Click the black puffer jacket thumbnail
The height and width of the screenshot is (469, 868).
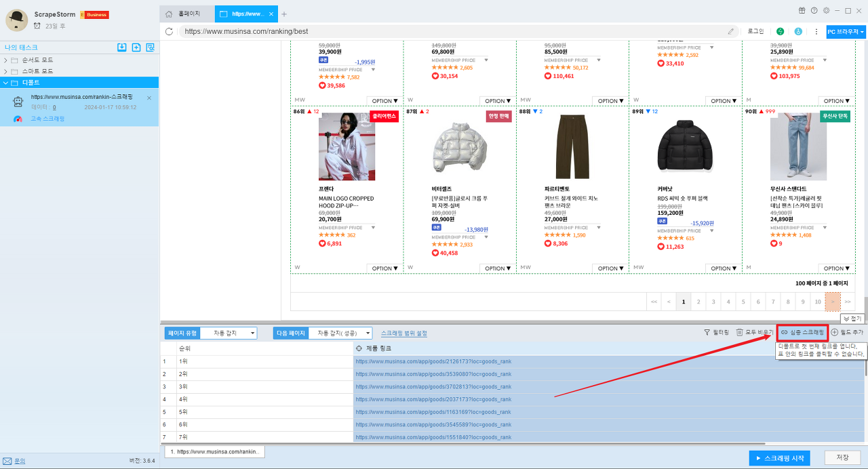(686, 146)
